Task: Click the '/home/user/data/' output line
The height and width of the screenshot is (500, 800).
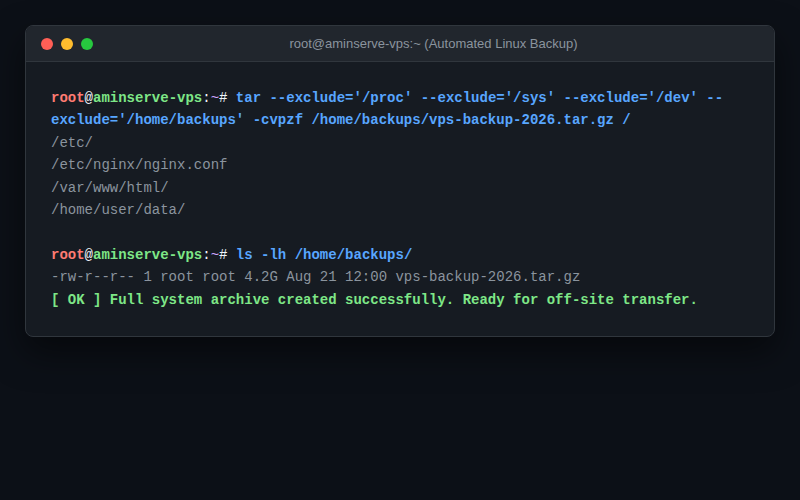Action: click(118, 210)
